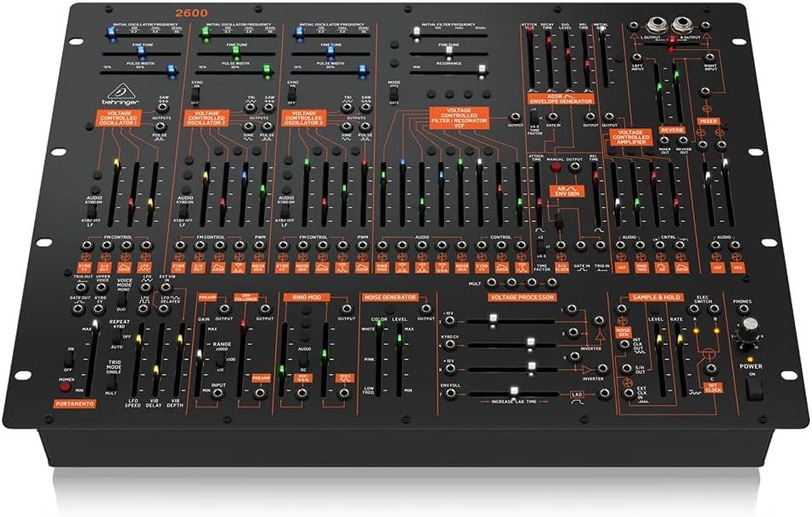Click the ADSR GATE IN jack

point(553,117)
